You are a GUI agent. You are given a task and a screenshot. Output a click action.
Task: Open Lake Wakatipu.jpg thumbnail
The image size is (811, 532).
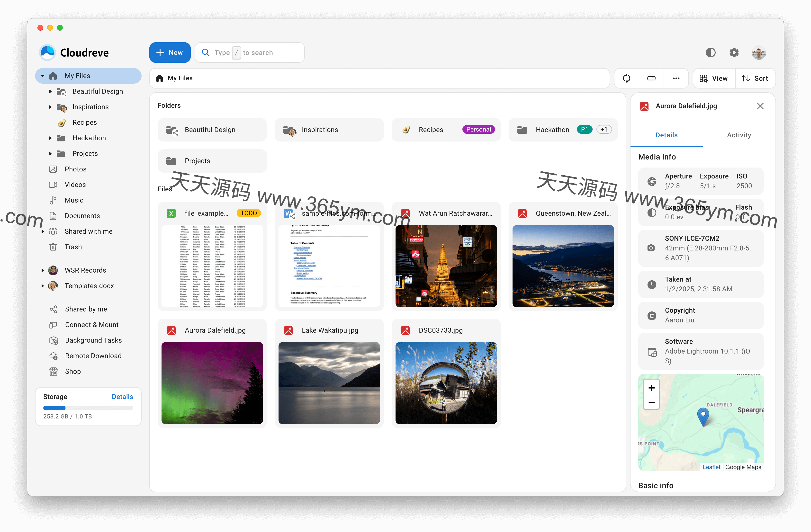(x=329, y=383)
